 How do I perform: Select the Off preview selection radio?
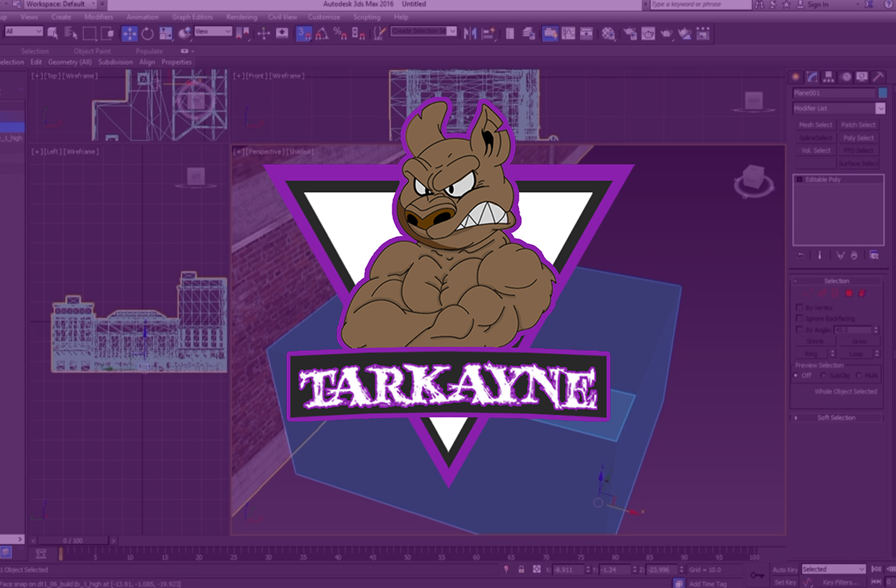(x=796, y=376)
